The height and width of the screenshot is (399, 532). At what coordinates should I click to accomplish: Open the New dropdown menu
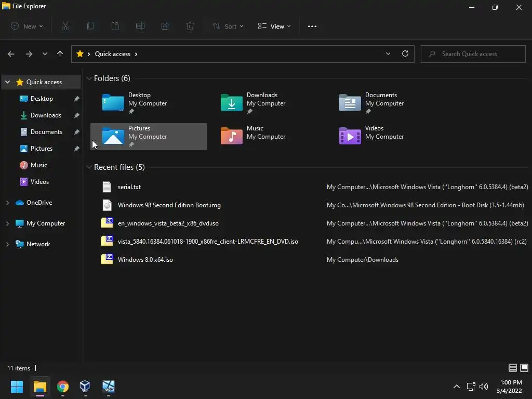point(27,26)
